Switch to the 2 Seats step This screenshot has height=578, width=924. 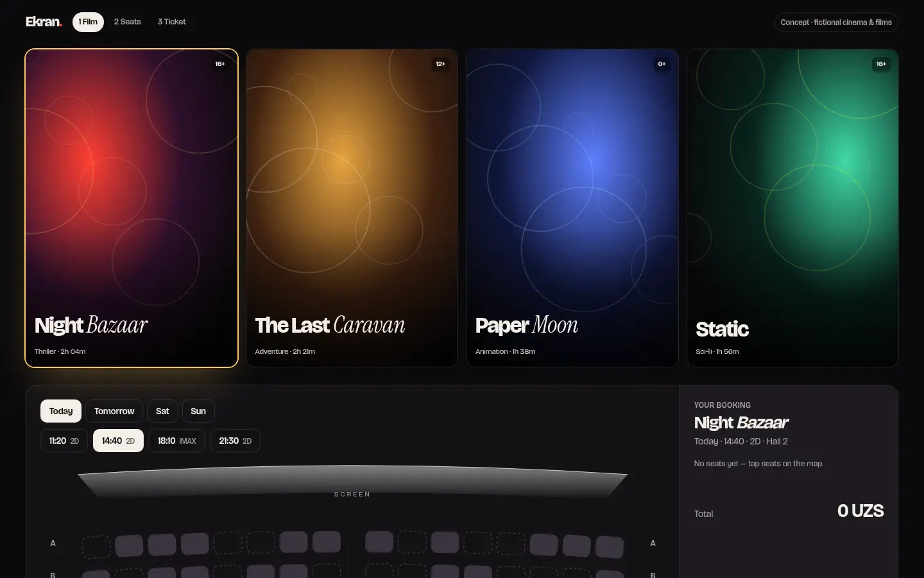click(x=128, y=22)
